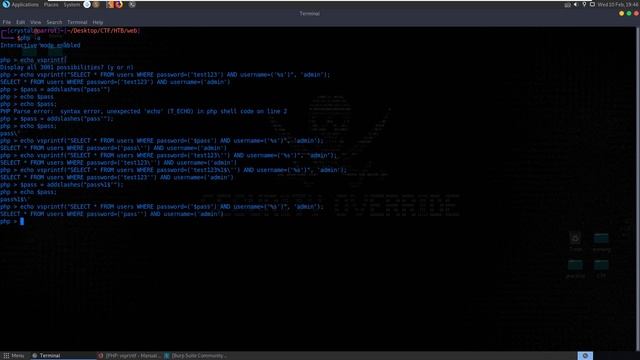
Task: Click the 'Interactive mode enabled' line
Action: [x=40, y=45]
